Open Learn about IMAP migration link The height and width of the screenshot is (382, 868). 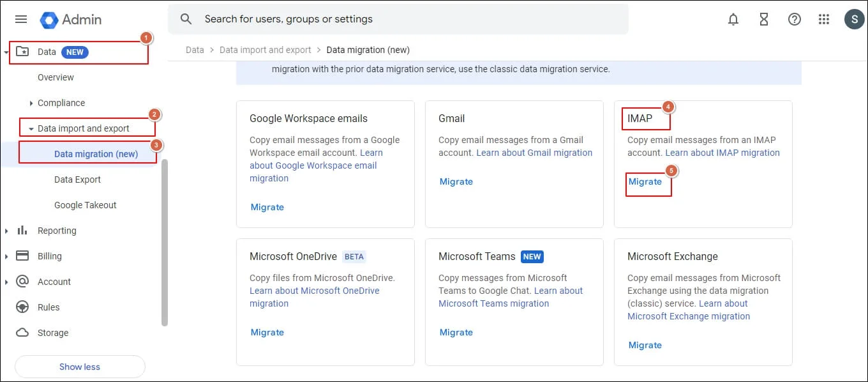722,153
